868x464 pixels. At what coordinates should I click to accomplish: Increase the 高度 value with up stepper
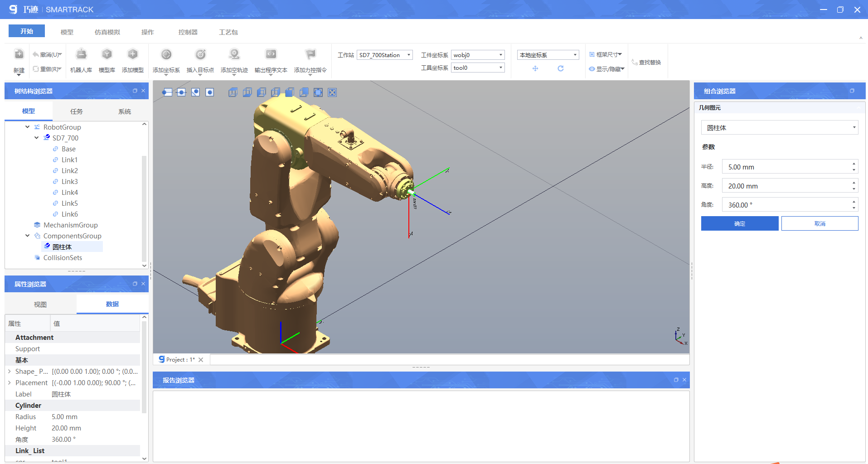pyautogui.click(x=854, y=183)
